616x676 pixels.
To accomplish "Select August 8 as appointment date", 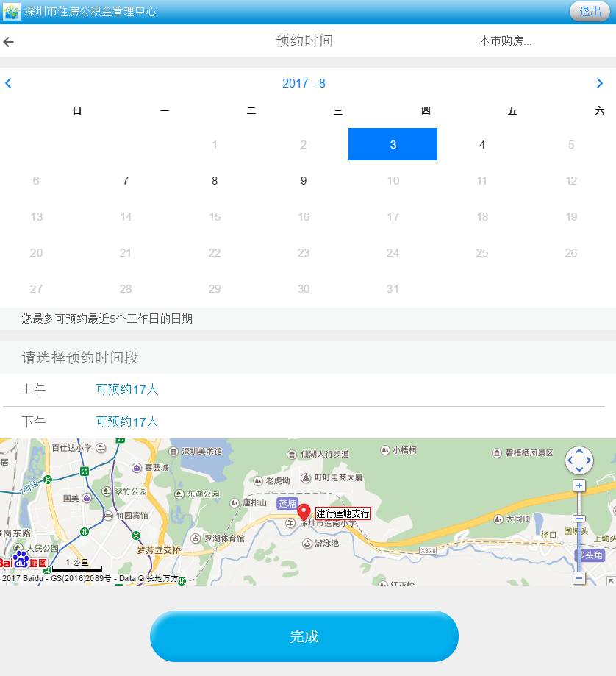I will click(x=215, y=181).
